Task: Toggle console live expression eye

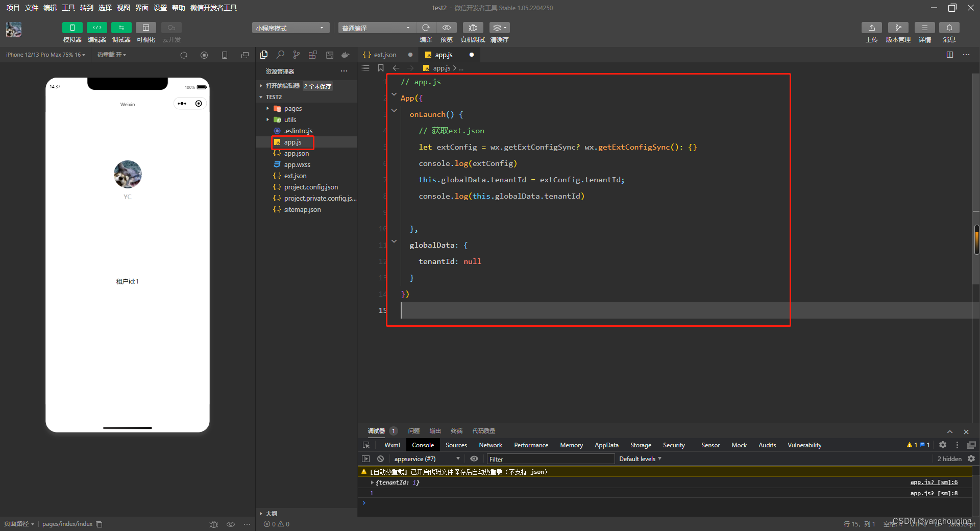Action: coord(474,458)
